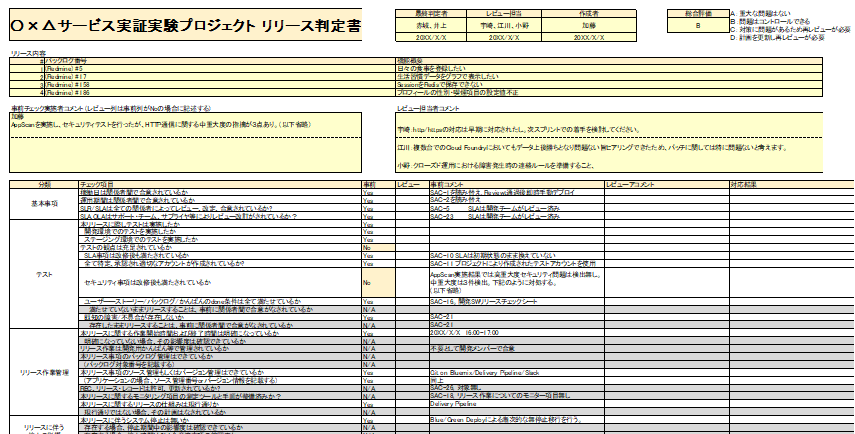Select the チェック項目 column header
The width and height of the screenshot is (855, 434).
220,185
